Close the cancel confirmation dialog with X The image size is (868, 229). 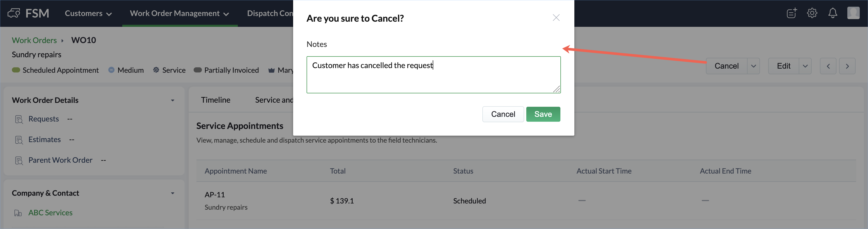point(556,18)
